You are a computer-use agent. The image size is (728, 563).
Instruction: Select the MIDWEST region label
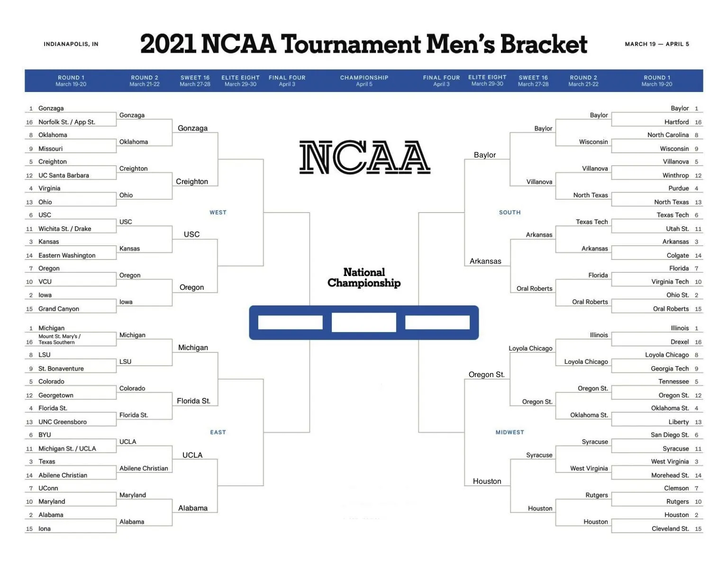[x=510, y=432]
